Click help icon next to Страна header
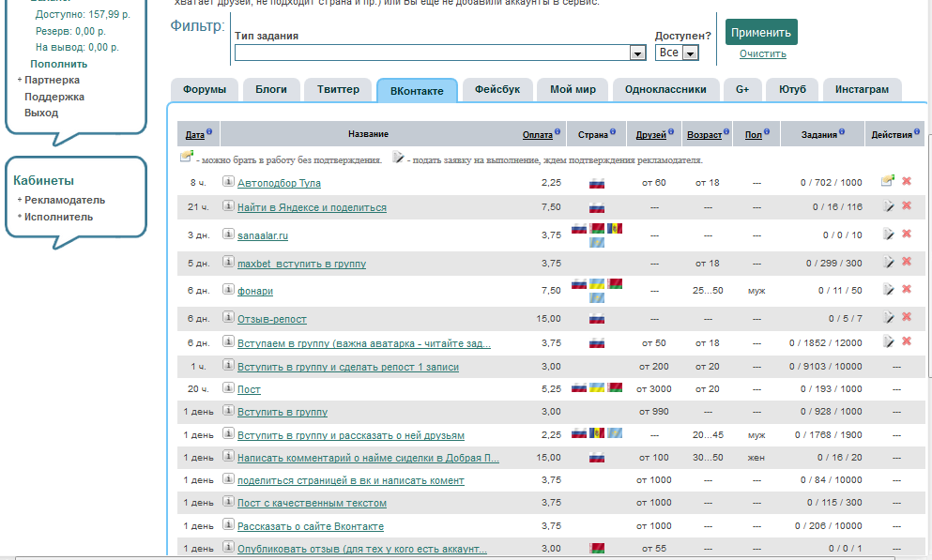 click(x=613, y=132)
